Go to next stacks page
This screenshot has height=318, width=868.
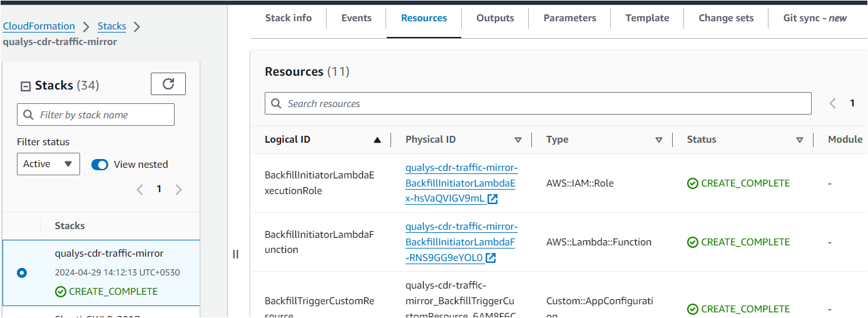179,189
